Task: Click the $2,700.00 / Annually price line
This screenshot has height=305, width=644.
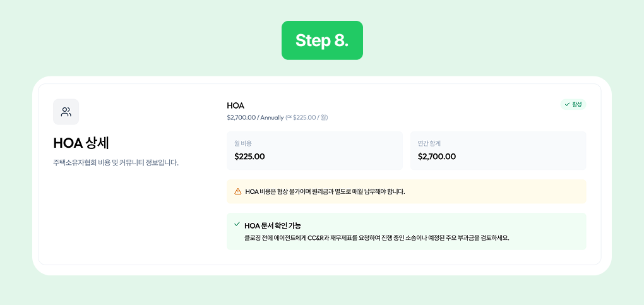Action: (255, 117)
